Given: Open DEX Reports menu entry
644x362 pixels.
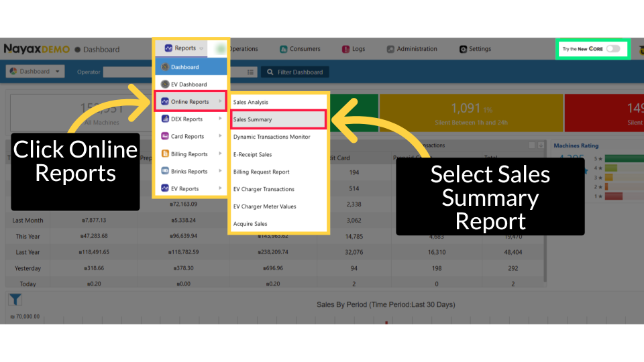Looking at the screenshot, I should pos(191,119).
